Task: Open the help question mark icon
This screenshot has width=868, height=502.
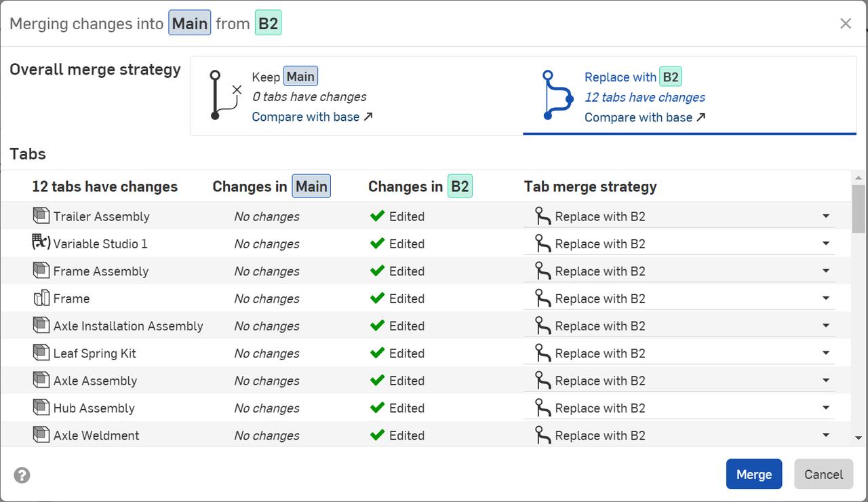Action: coord(22,475)
